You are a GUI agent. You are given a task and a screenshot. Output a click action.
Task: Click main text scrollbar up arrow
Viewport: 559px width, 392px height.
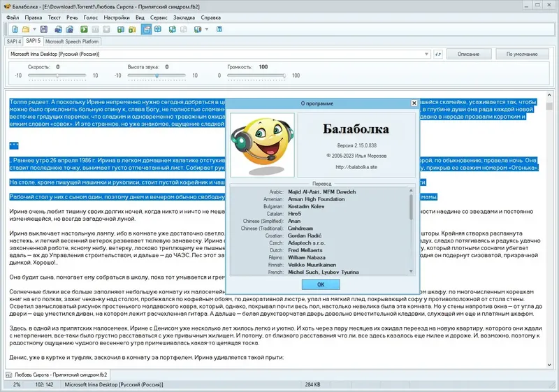pos(549,95)
